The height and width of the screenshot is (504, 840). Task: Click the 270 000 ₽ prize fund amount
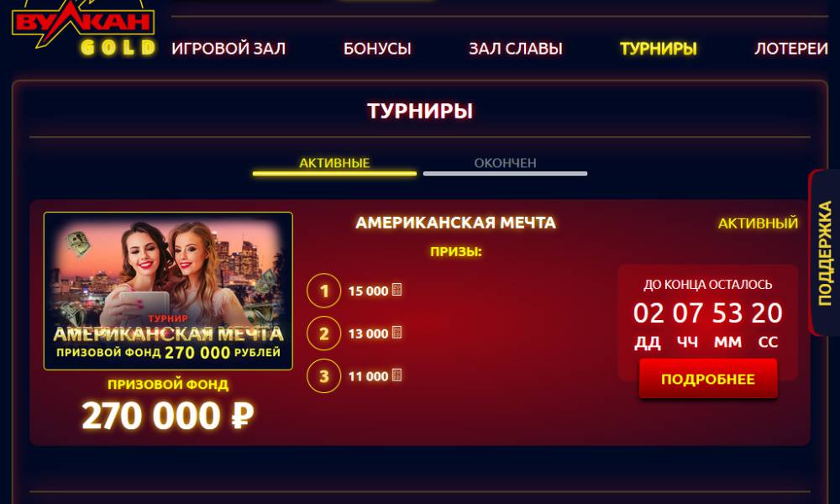(x=168, y=416)
